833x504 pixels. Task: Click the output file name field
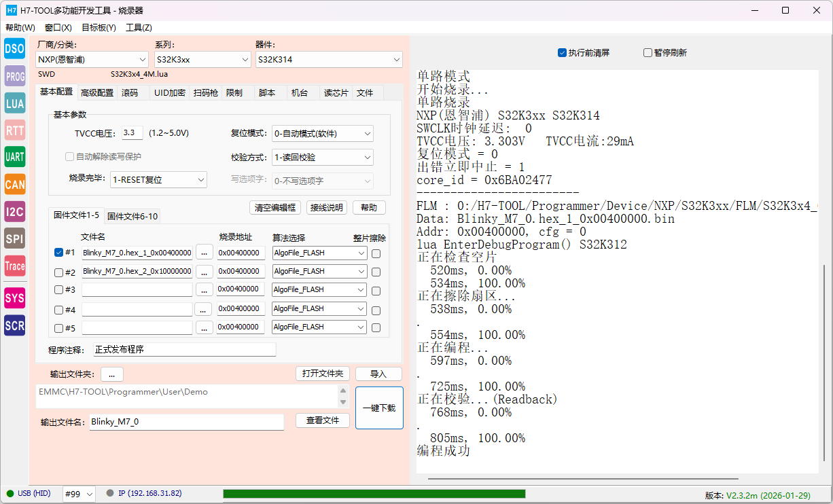[x=187, y=422]
